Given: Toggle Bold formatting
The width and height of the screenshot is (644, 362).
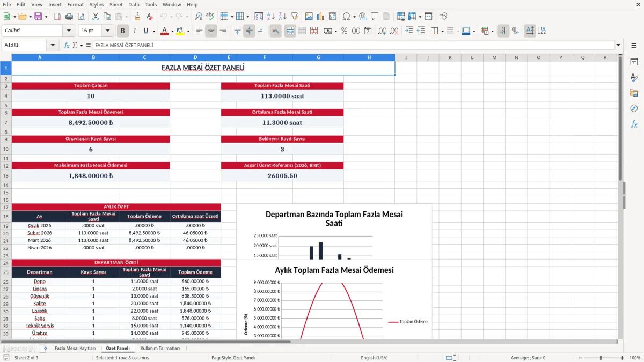Looking at the screenshot, I should pos(122,31).
